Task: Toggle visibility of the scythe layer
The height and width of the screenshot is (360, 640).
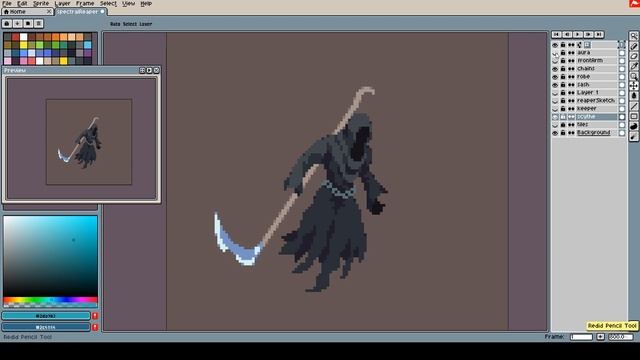Action: tap(555, 117)
